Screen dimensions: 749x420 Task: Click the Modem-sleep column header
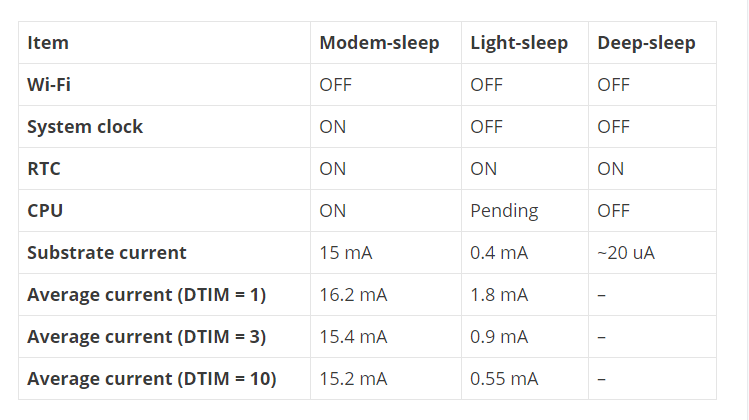(x=379, y=43)
